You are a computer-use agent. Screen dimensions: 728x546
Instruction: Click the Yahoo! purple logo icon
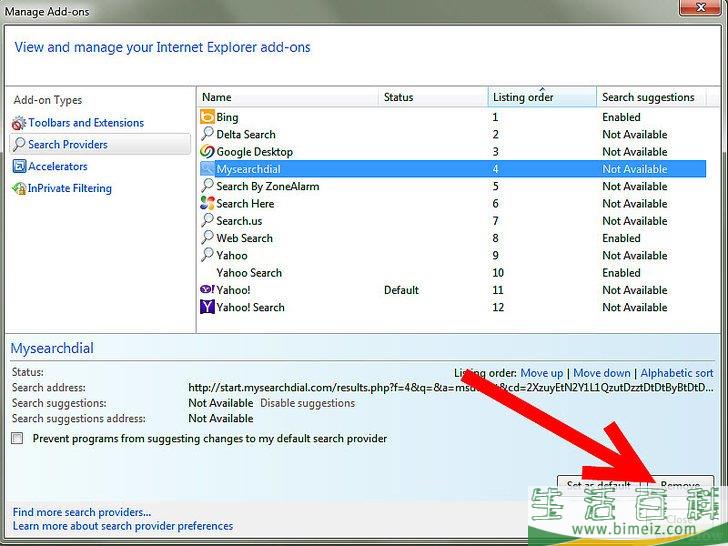pos(207,289)
